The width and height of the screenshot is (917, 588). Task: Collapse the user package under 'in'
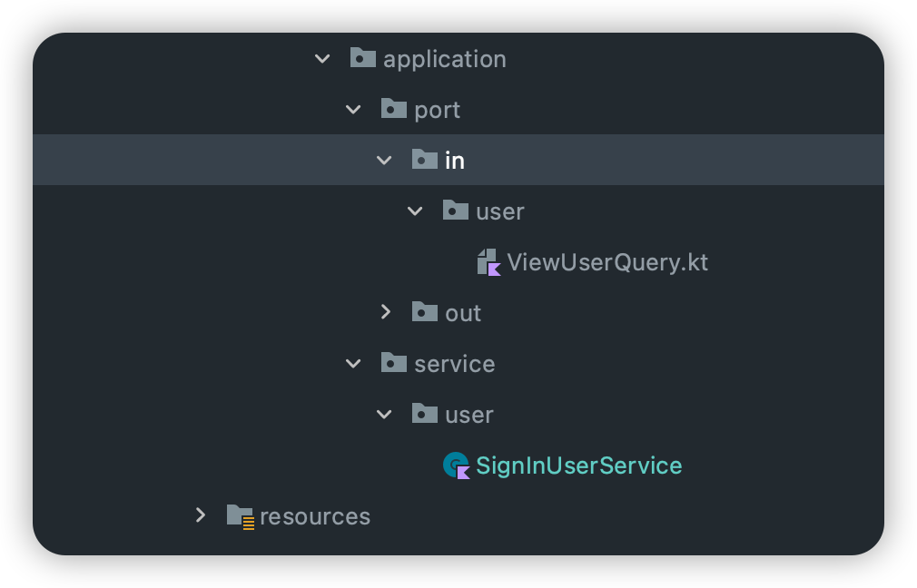coord(415,211)
